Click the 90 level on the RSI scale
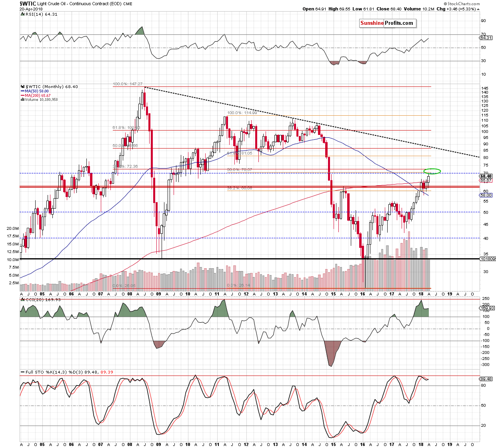Image resolution: width=496 pixels, height=448 pixels. click(483, 21)
